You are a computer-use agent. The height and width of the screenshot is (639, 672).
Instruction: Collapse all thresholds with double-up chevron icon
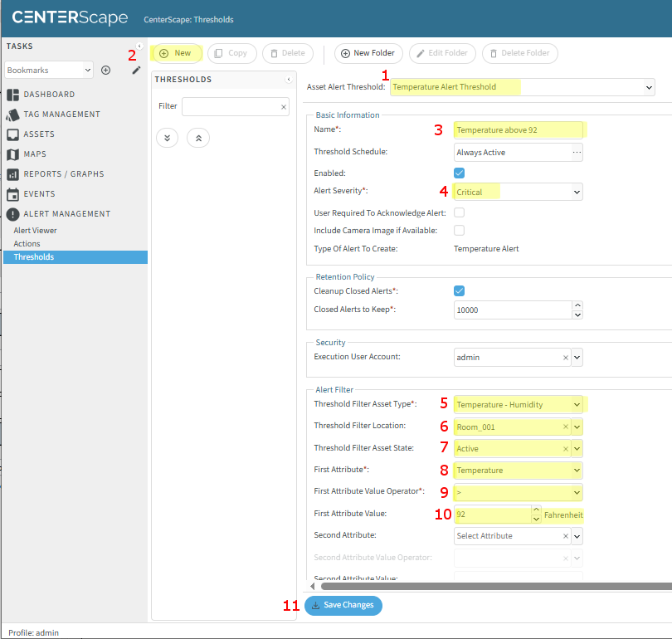197,138
